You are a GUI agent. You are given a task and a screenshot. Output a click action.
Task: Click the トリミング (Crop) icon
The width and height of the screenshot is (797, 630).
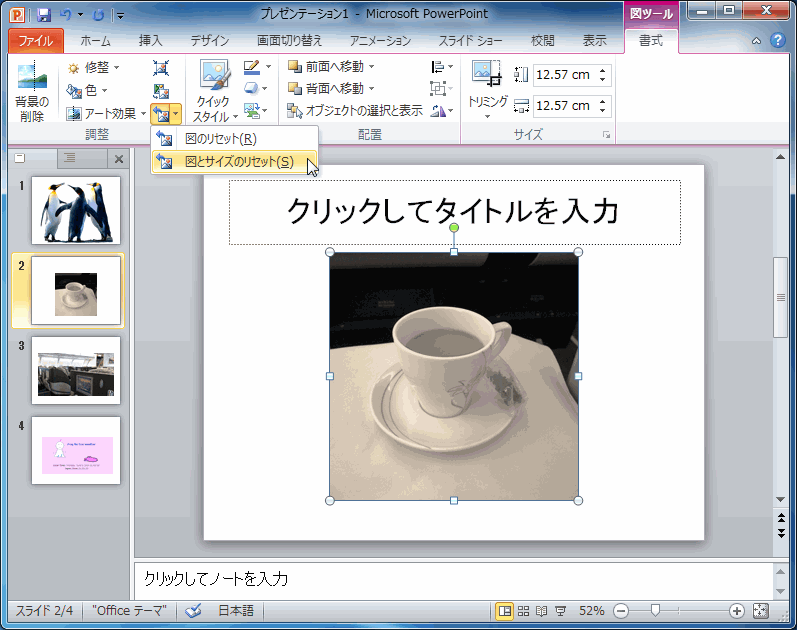[x=487, y=75]
